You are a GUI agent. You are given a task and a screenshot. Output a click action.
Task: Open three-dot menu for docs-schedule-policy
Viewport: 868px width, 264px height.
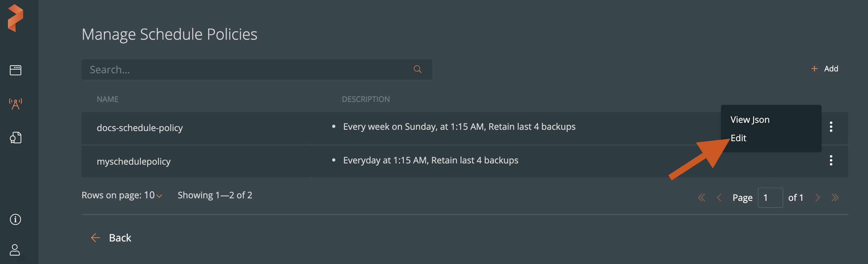pyautogui.click(x=831, y=127)
